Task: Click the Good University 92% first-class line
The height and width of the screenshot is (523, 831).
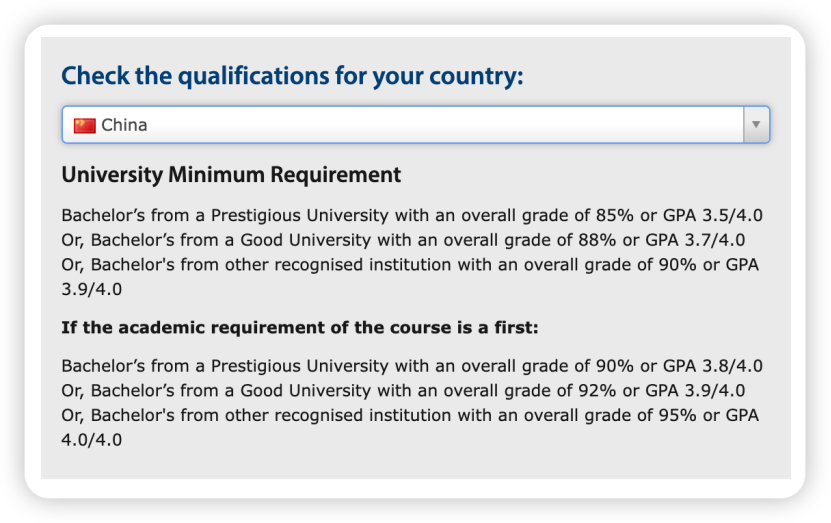Action: click(x=403, y=391)
